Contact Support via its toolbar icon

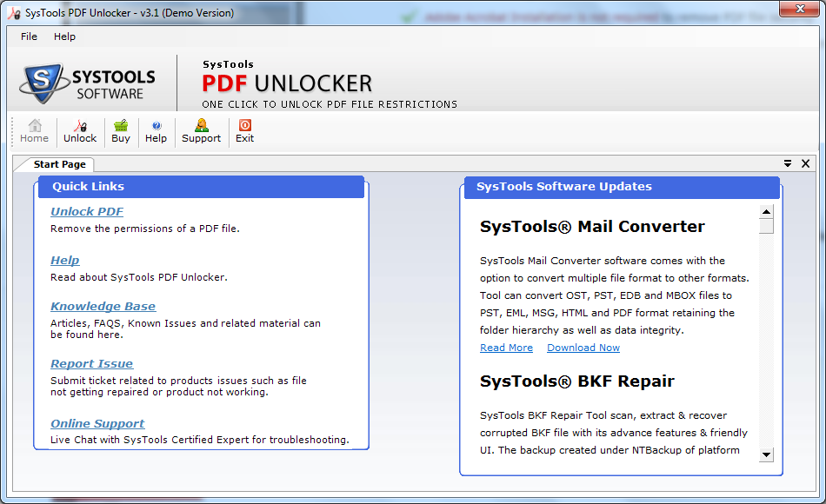click(201, 130)
